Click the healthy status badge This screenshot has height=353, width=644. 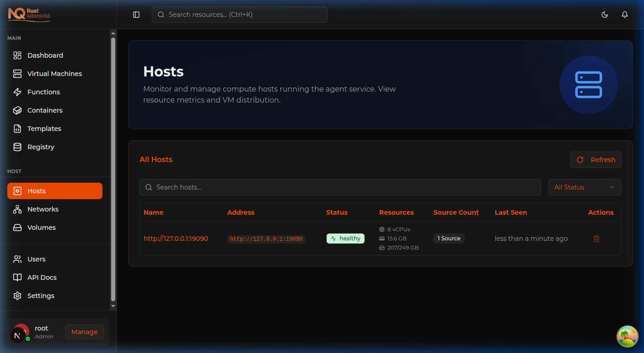(345, 238)
